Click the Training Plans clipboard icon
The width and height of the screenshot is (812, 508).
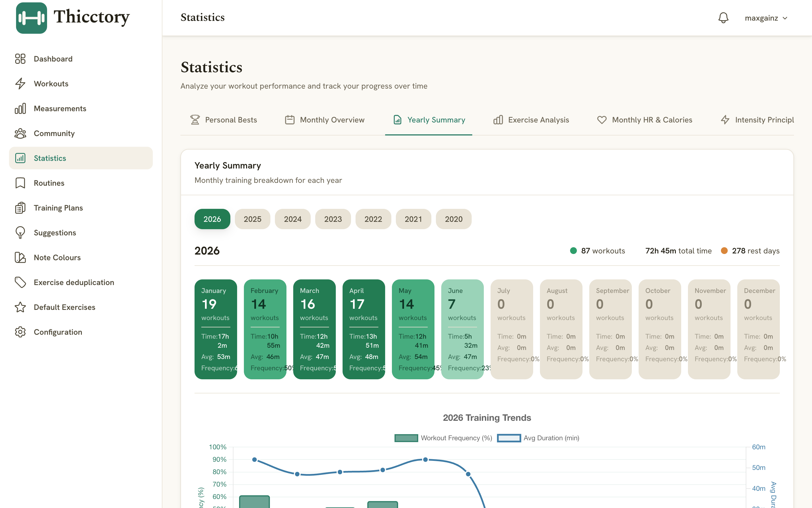(20, 208)
